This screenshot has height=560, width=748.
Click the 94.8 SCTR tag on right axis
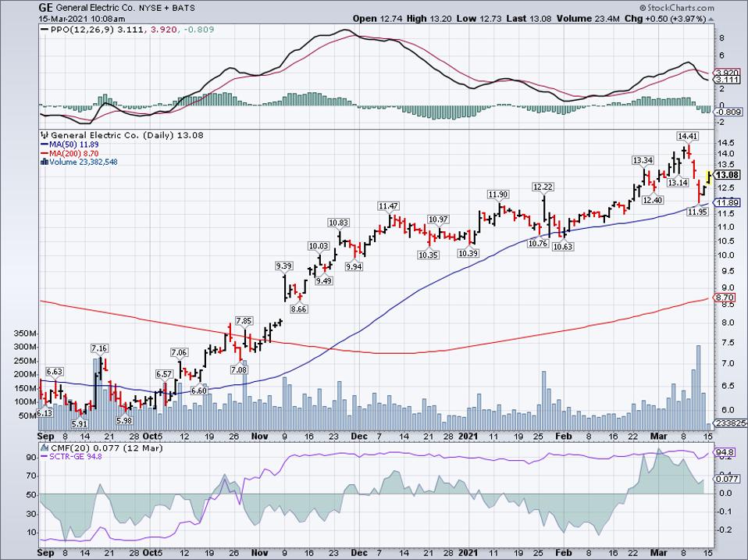(x=725, y=452)
